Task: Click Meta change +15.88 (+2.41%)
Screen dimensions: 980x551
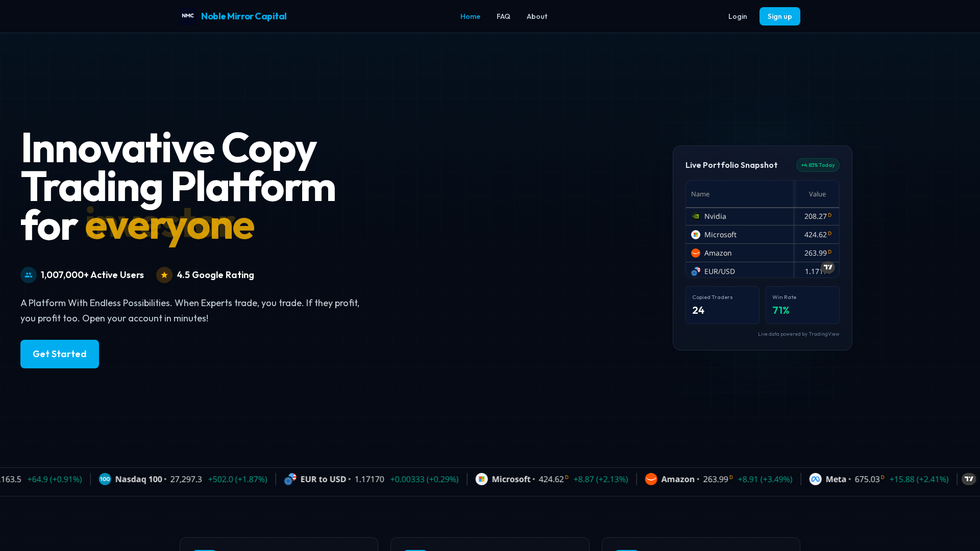Action: tap(919, 479)
